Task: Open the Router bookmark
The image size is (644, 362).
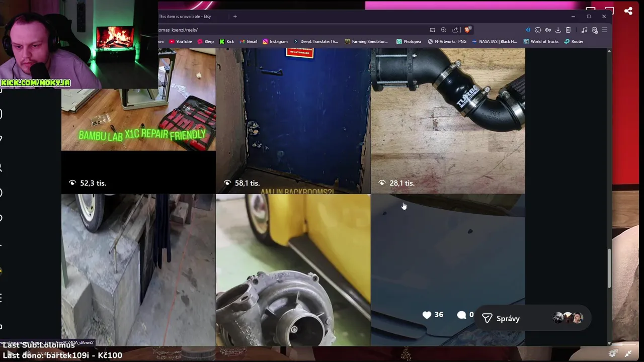Action: coord(574,41)
